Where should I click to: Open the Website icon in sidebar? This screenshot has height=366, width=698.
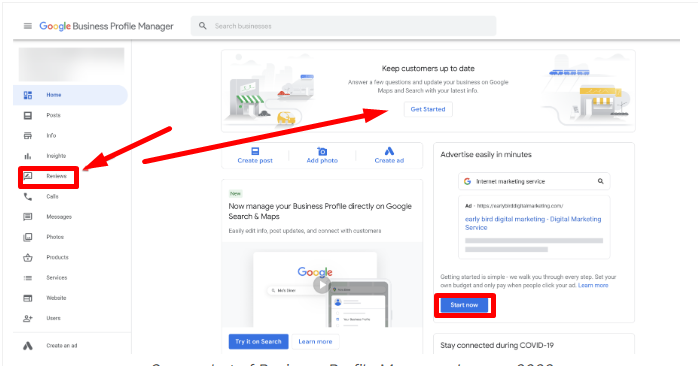pos(28,298)
